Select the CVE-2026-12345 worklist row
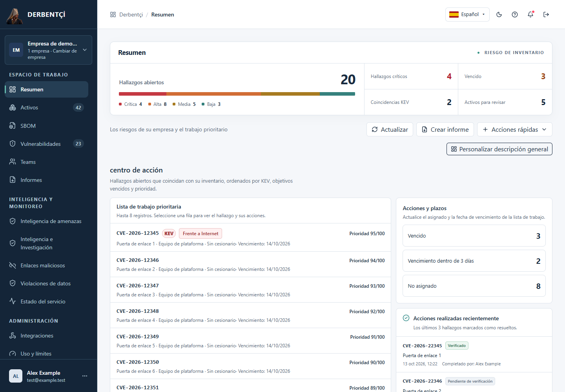 click(250, 238)
